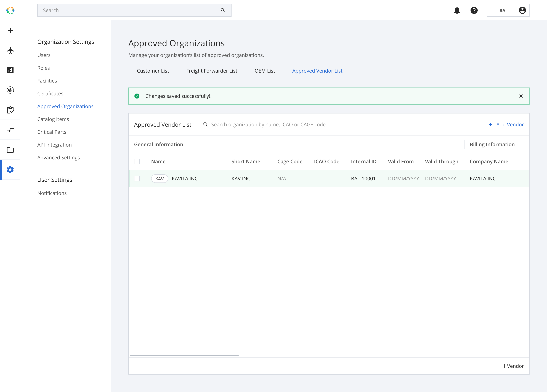Click the KAVITA INC name cell

(x=185, y=179)
